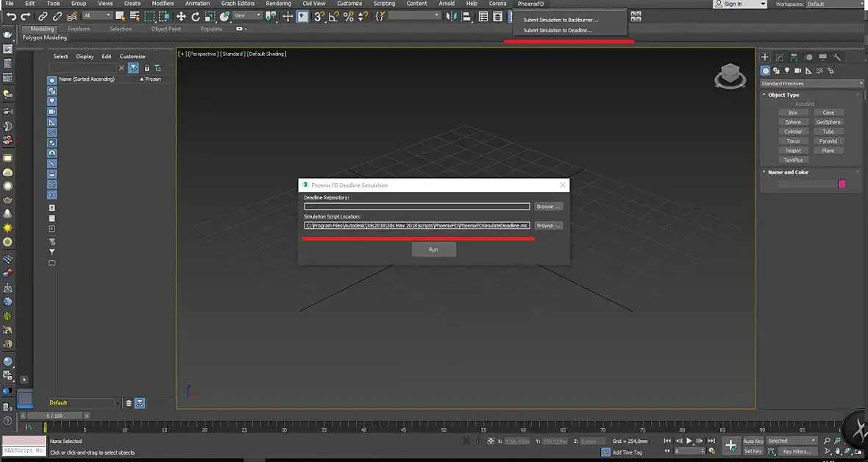Toggle the Percent Snap button
Image resolution: width=868 pixels, height=462 pixels.
(x=348, y=17)
